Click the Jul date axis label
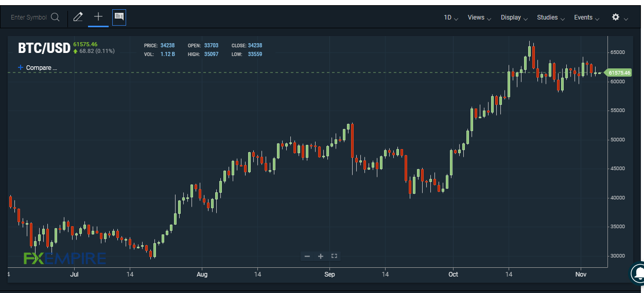Image resolution: width=644 pixels, height=293 pixels. (74, 274)
